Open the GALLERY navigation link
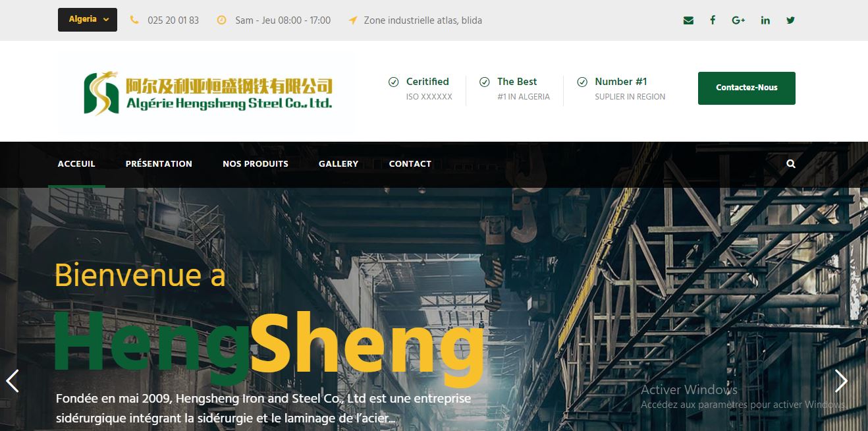The width and height of the screenshot is (868, 431). click(x=339, y=164)
